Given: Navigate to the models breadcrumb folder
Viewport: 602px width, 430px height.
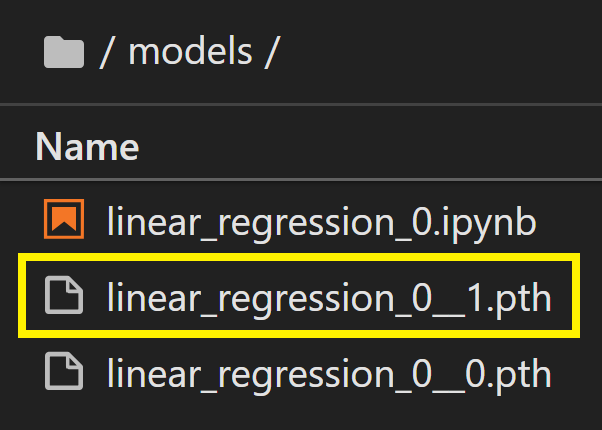Looking at the screenshot, I should (190, 52).
